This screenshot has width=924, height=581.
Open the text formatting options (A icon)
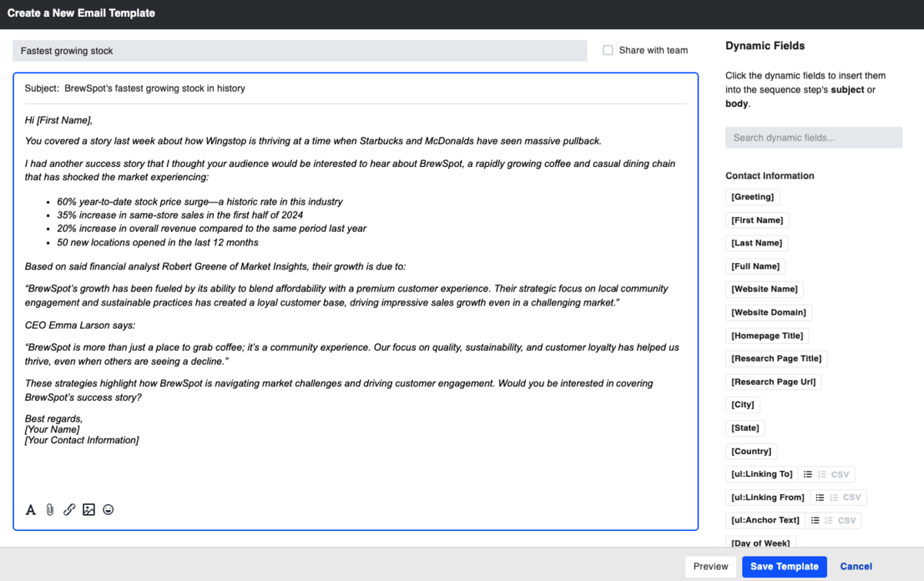tap(31, 509)
